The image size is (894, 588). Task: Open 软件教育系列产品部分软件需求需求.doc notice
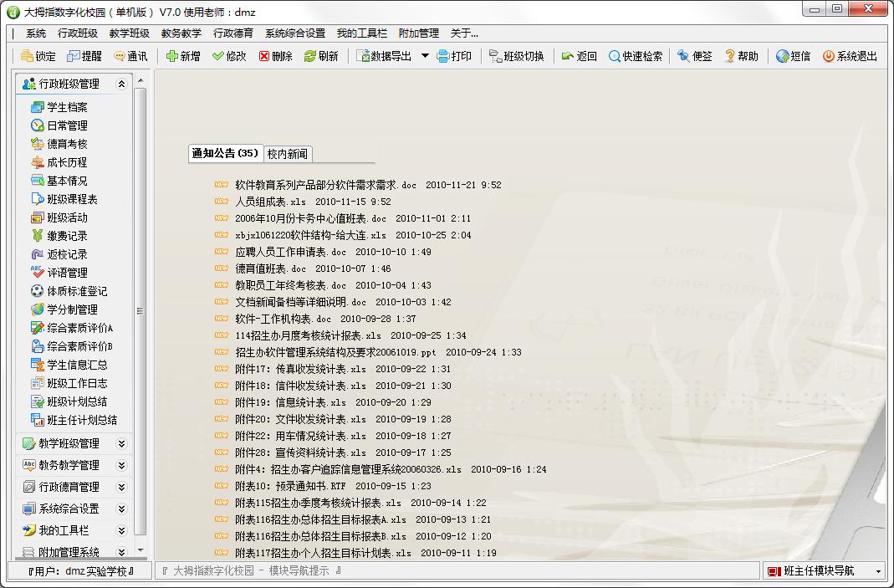pos(325,185)
